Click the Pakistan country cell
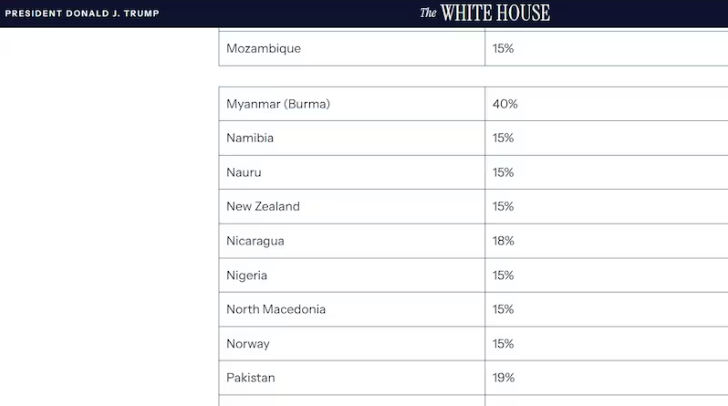 pyautogui.click(x=352, y=378)
